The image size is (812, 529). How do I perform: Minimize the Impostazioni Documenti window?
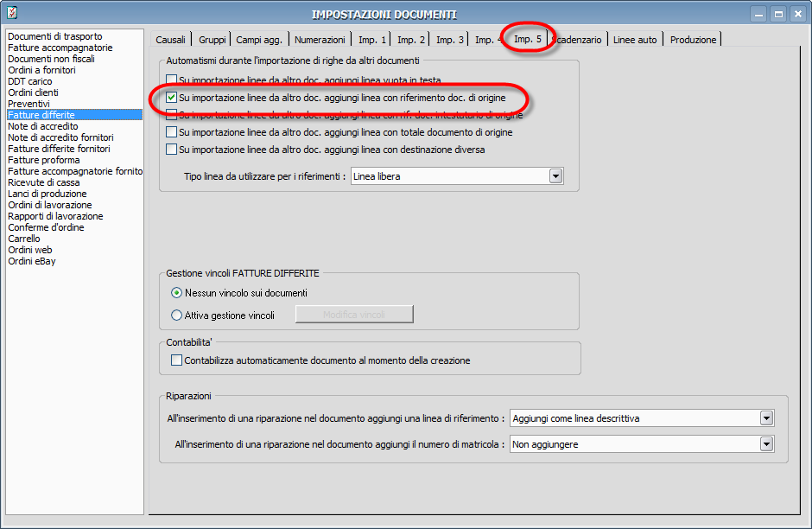point(758,15)
